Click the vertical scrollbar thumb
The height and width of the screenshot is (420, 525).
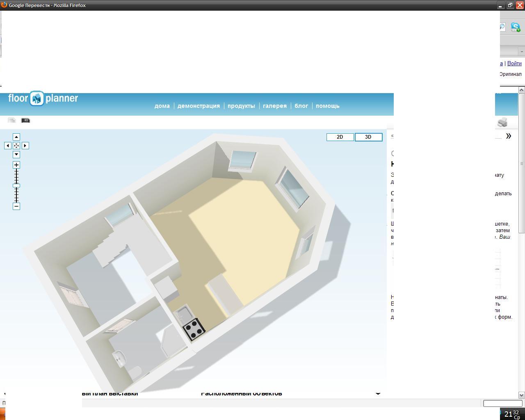pyautogui.click(x=522, y=163)
